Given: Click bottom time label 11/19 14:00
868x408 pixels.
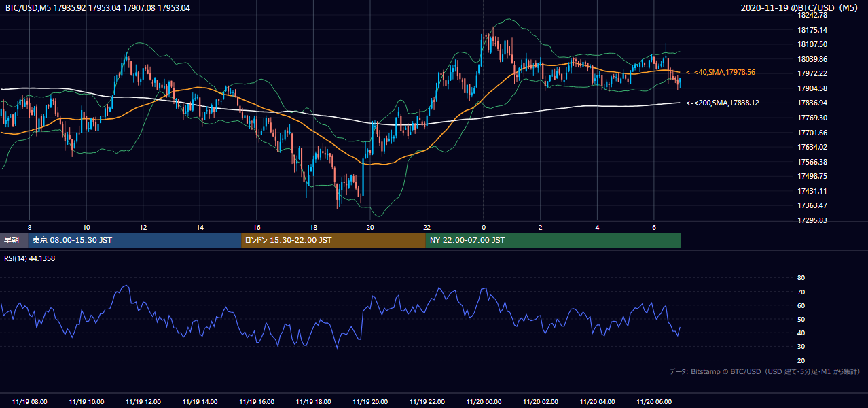Looking at the screenshot, I should pos(200,402).
